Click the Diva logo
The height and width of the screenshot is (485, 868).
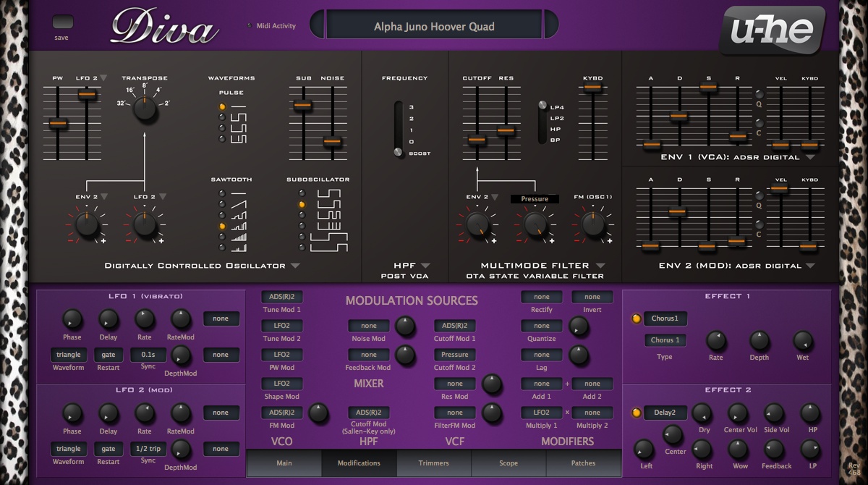(x=164, y=28)
